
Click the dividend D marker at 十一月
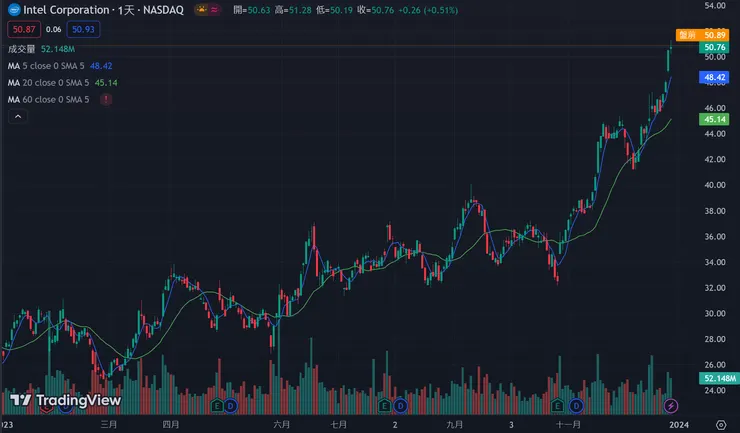click(x=576, y=406)
